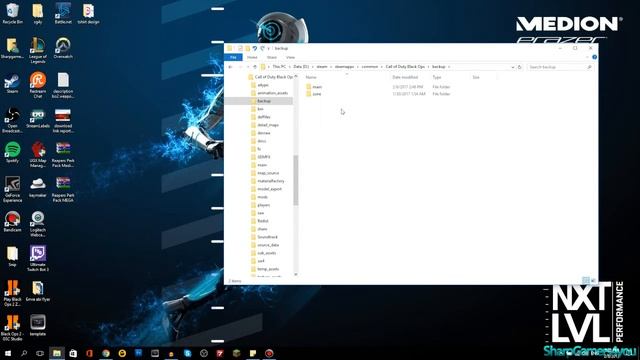Open the keymaker desktop icon
This screenshot has width=640, height=360.
pyautogui.click(x=38, y=187)
